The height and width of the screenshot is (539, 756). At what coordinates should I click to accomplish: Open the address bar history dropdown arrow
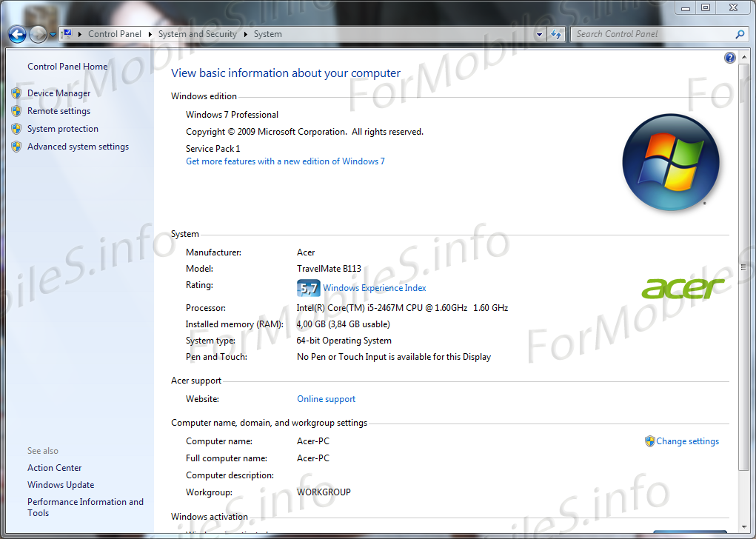point(539,34)
